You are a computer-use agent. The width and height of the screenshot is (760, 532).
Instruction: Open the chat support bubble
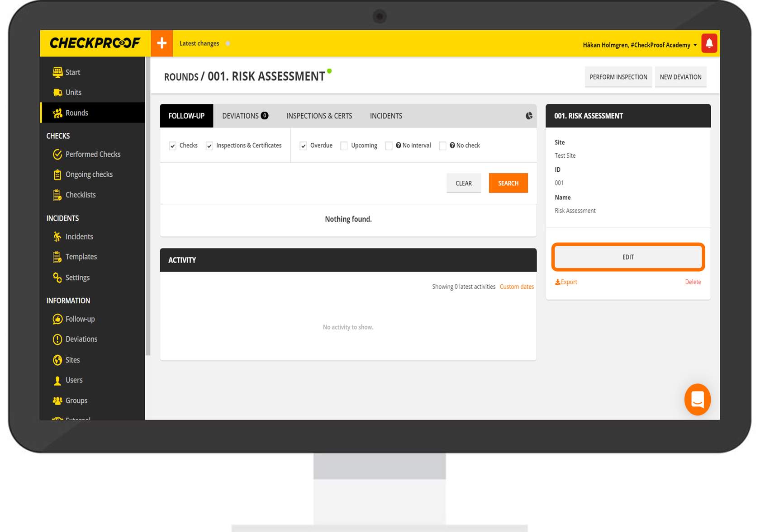tap(697, 400)
